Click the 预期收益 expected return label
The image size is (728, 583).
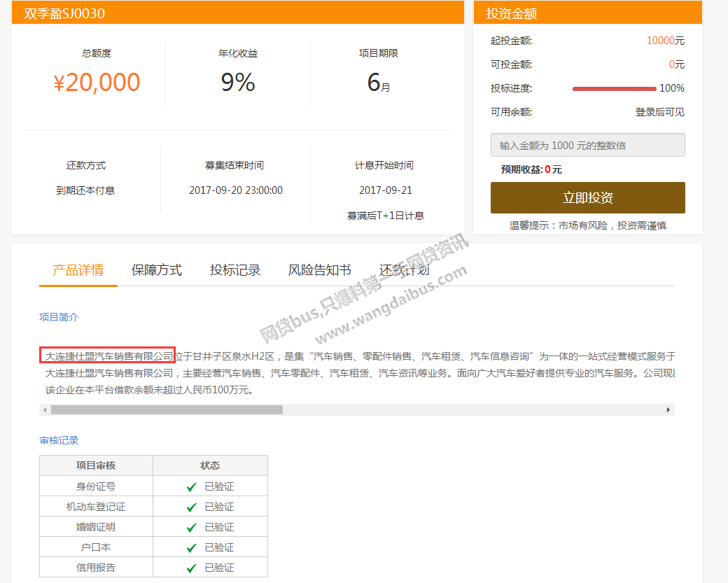[522, 169]
